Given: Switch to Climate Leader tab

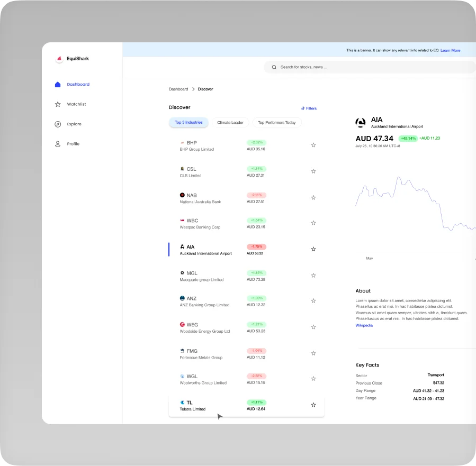Looking at the screenshot, I should pos(230,123).
